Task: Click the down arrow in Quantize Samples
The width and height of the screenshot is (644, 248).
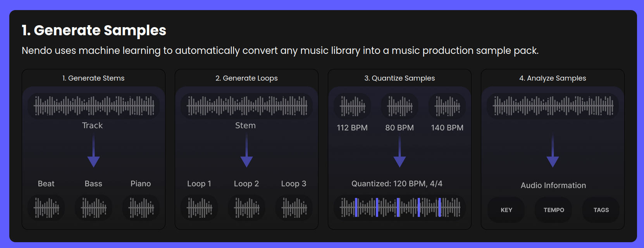Action: (x=400, y=150)
